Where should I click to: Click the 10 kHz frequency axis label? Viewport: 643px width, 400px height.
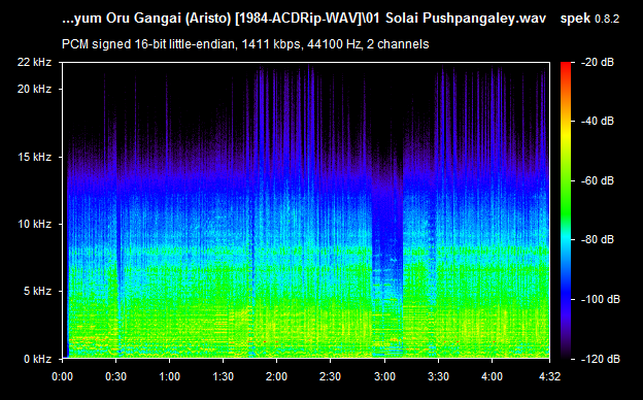point(34,224)
